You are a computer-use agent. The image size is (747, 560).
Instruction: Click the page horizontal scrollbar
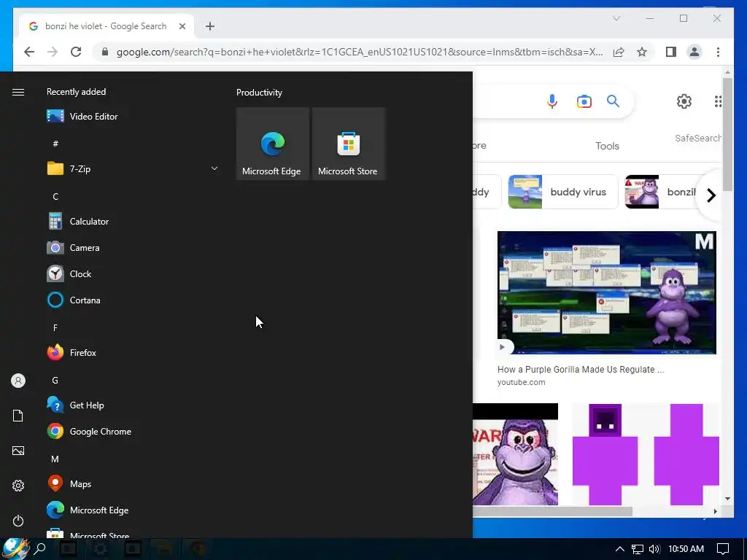pyautogui.click(x=553, y=511)
